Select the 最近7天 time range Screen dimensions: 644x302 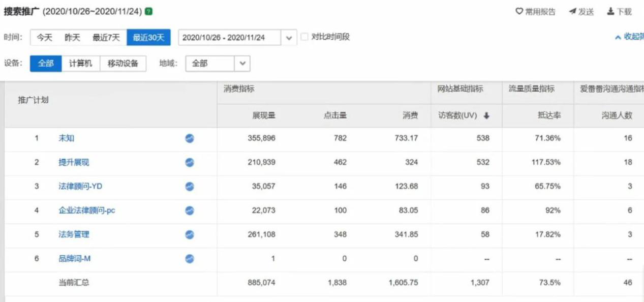(x=106, y=38)
